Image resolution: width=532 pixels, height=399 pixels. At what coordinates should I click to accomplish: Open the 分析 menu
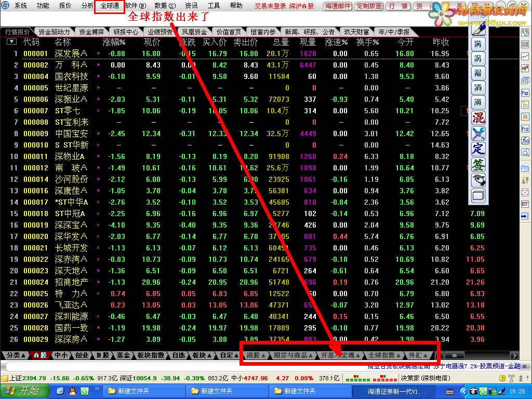pos(87,6)
